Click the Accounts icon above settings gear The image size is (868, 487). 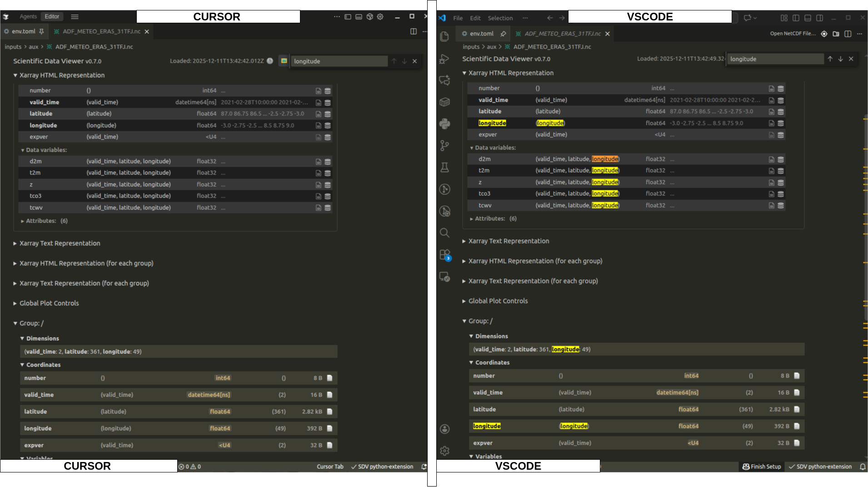pos(444,429)
